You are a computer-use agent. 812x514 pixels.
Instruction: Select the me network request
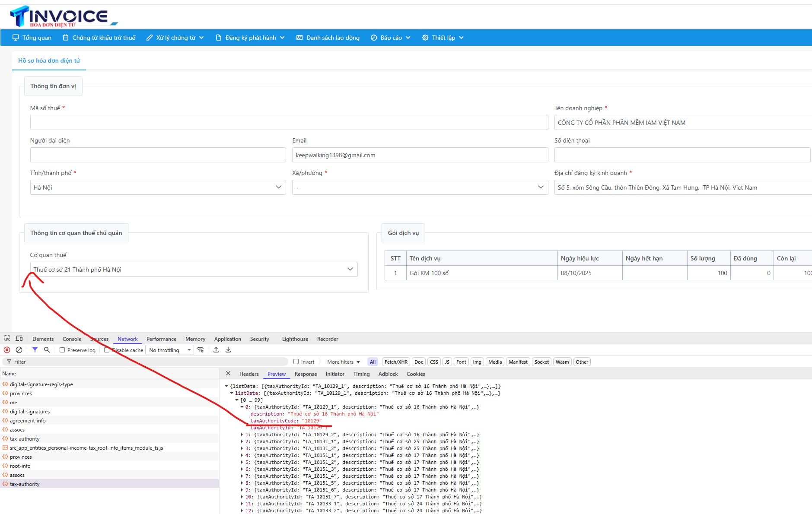click(x=109, y=403)
